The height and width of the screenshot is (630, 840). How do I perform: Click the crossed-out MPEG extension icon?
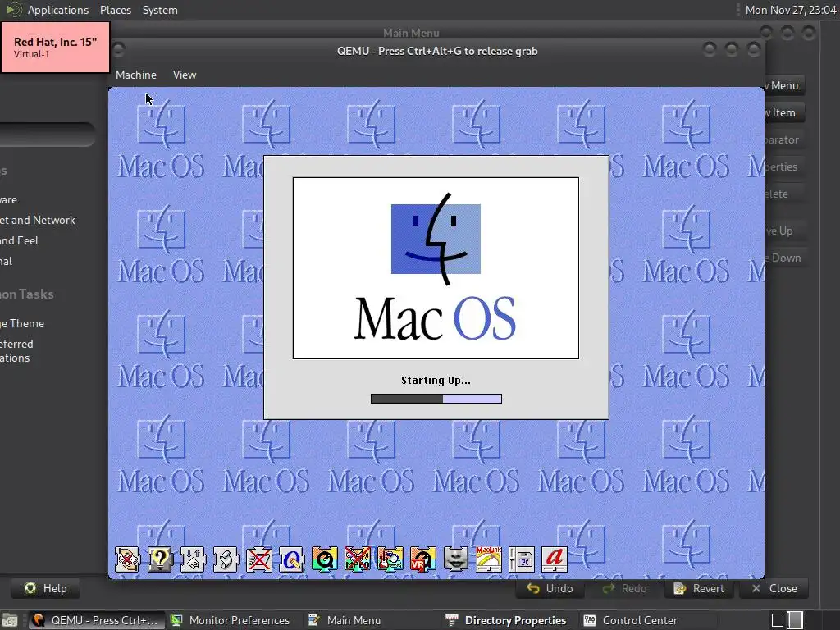[358, 559]
